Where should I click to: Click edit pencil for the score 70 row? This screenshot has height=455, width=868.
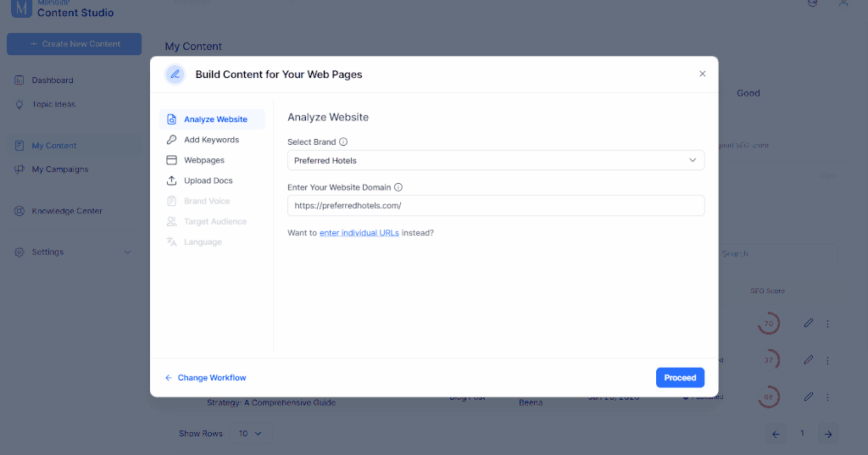pyautogui.click(x=808, y=324)
